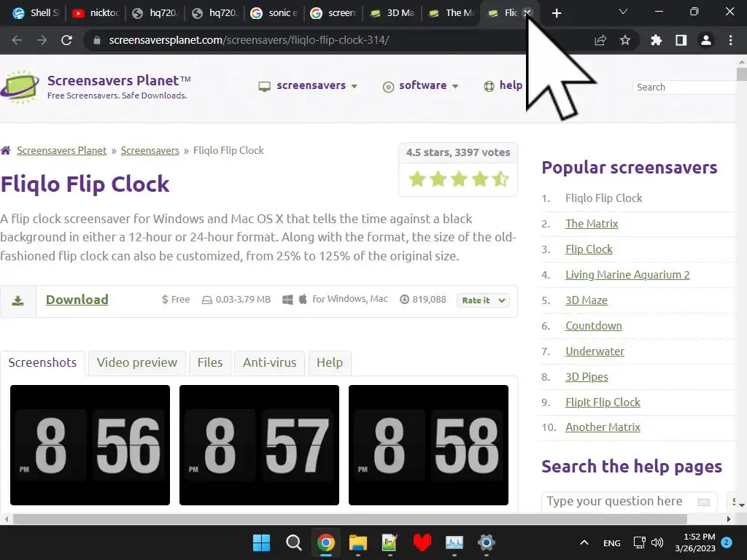
Task: Click the green download arrow icon
Action: pos(18,300)
